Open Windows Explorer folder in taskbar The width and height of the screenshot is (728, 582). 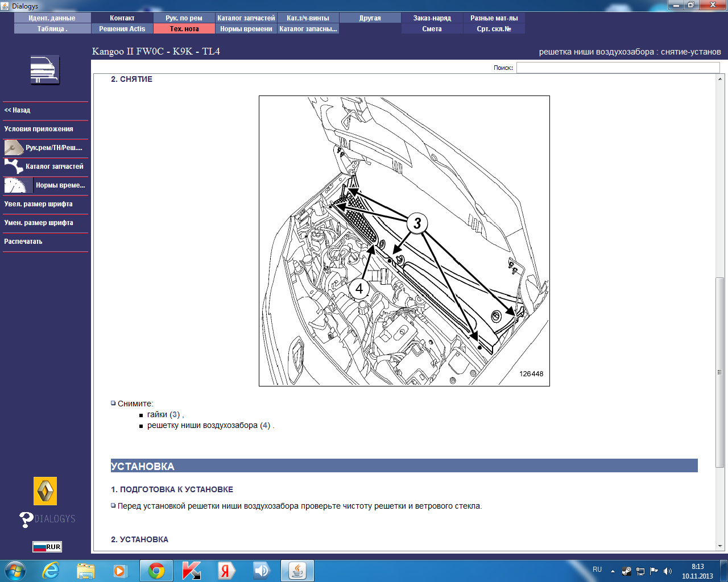[x=86, y=571]
